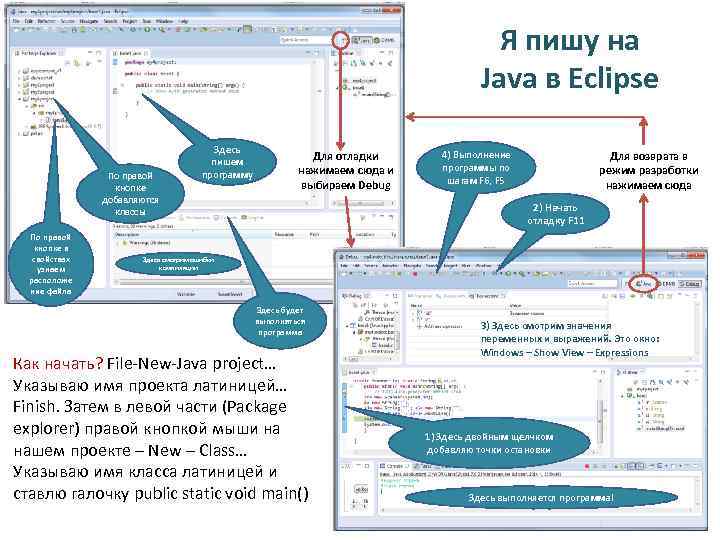Open the Window menu in upper Eclipse window
The width and height of the screenshot is (720, 540).
tap(164, 21)
